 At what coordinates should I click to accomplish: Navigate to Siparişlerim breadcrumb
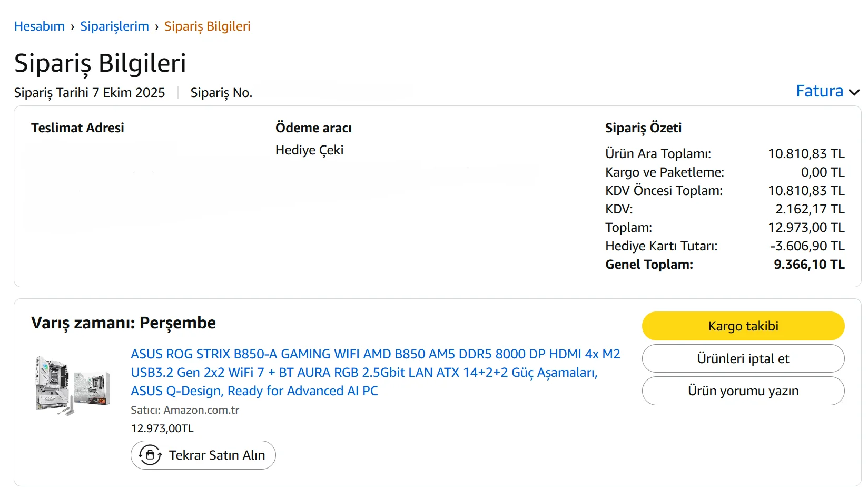point(114,26)
